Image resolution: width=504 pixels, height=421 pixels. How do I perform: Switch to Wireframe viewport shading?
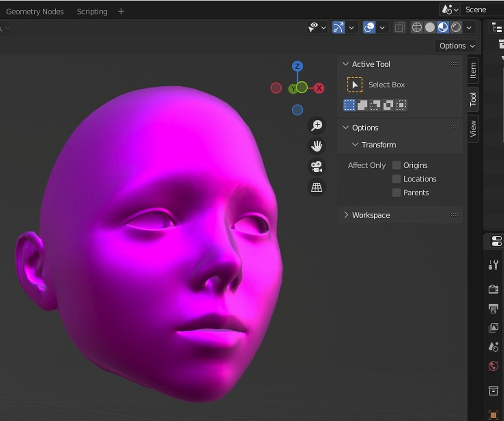(x=417, y=28)
